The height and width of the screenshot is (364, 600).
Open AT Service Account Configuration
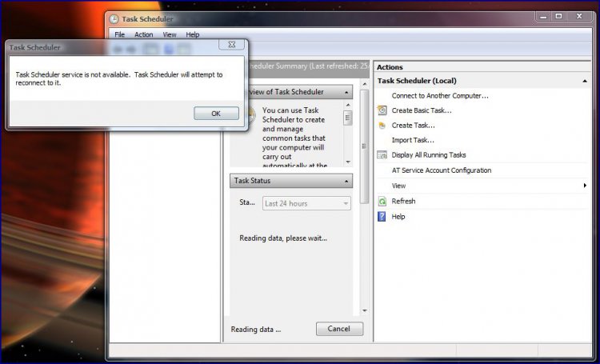442,170
